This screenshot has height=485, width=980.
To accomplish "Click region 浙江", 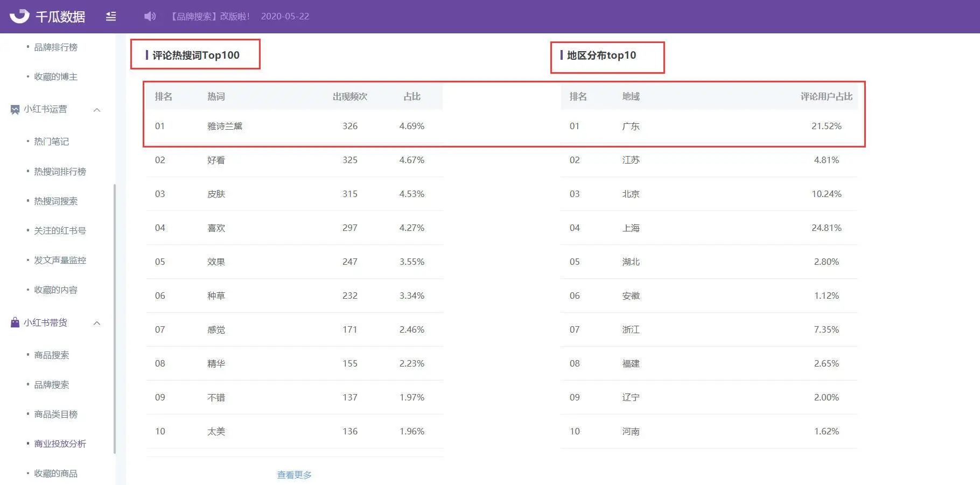I will point(631,329).
